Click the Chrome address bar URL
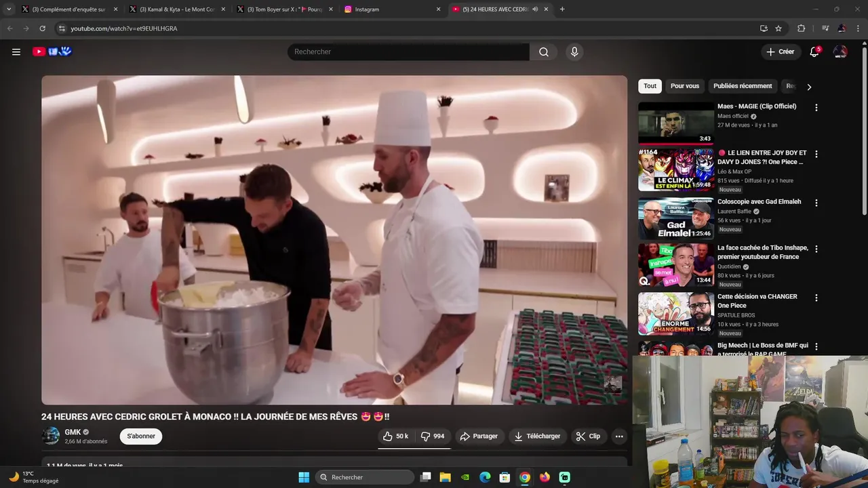Screen dimensions: 868x488 pyautogui.click(x=124, y=28)
